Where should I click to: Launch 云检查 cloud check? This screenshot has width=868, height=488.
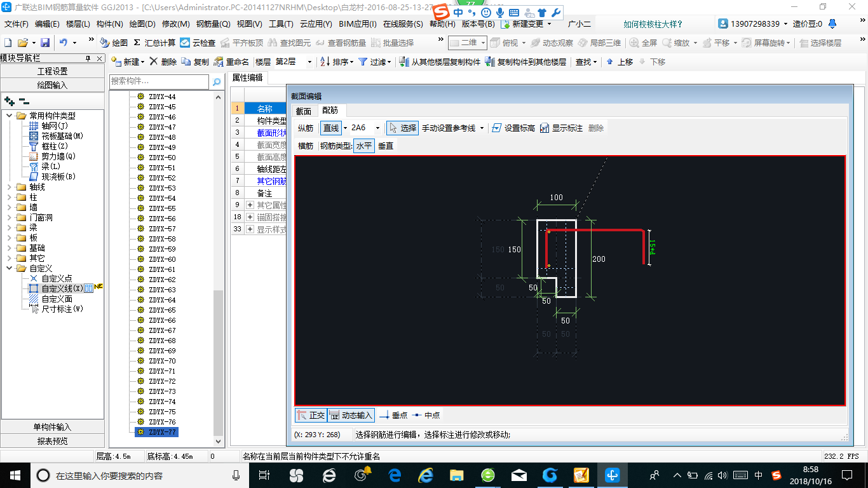198,43
